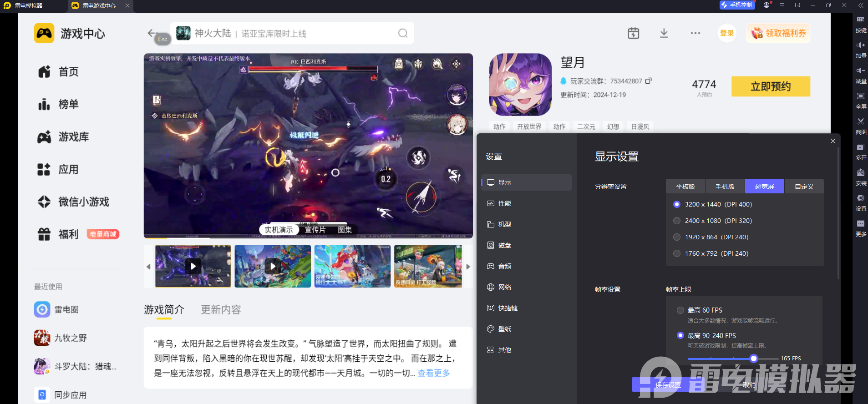The image size is (868, 404).
Task: Open the downloads arrow icon in header
Action: click(x=664, y=33)
